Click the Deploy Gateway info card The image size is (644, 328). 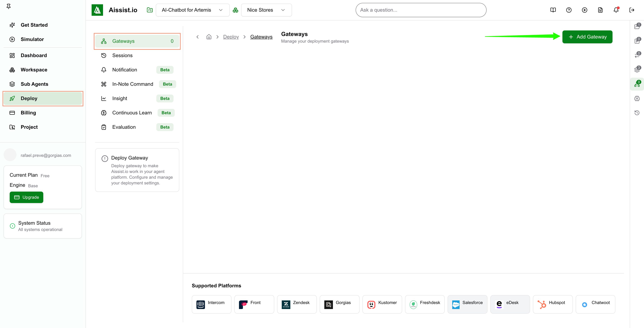pos(137,170)
